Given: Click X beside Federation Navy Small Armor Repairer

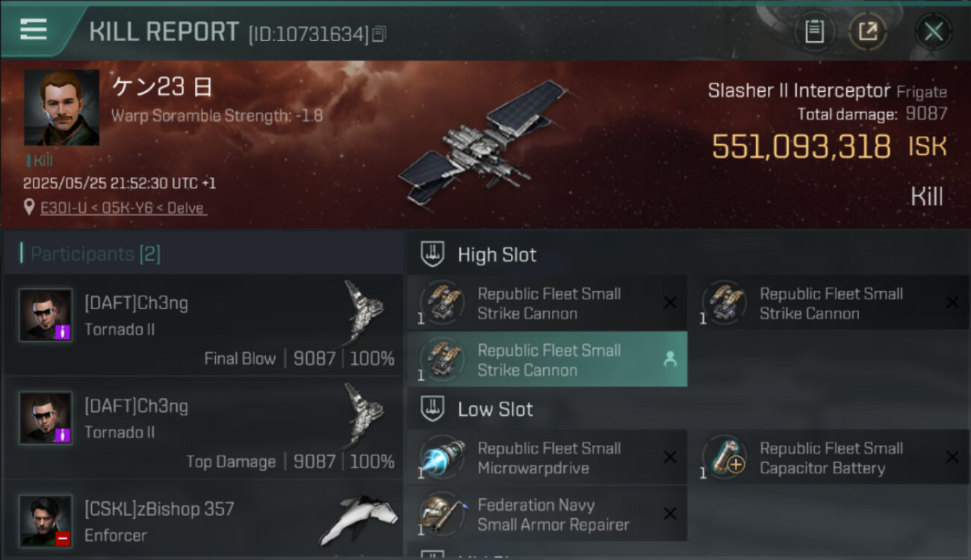Looking at the screenshot, I should click(x=670, y=514).
